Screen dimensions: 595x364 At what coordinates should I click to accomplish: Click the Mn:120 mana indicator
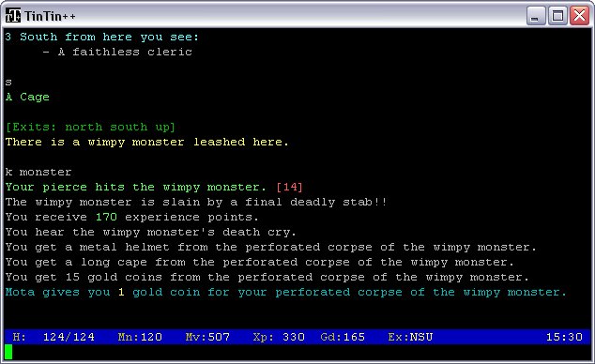tap(140, 337)
